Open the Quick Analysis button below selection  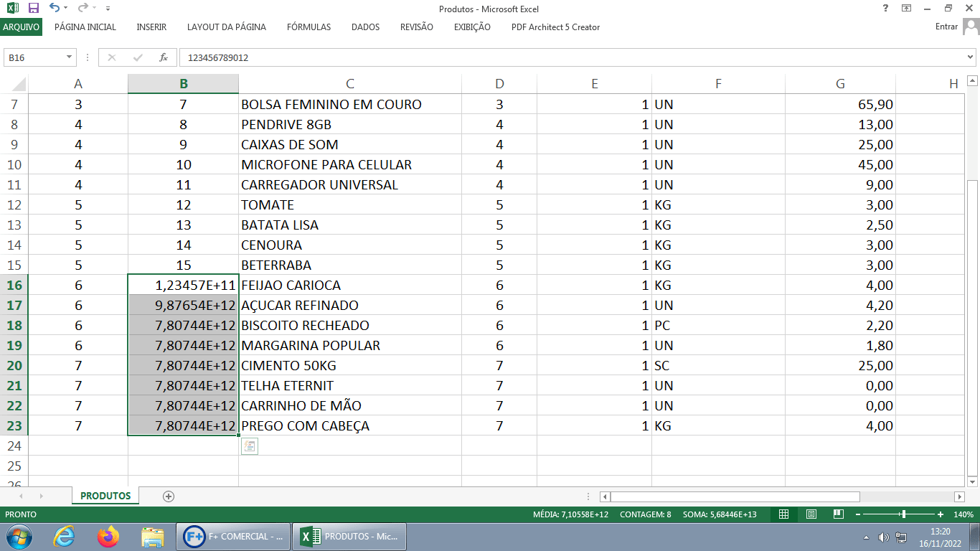point(249,446)
